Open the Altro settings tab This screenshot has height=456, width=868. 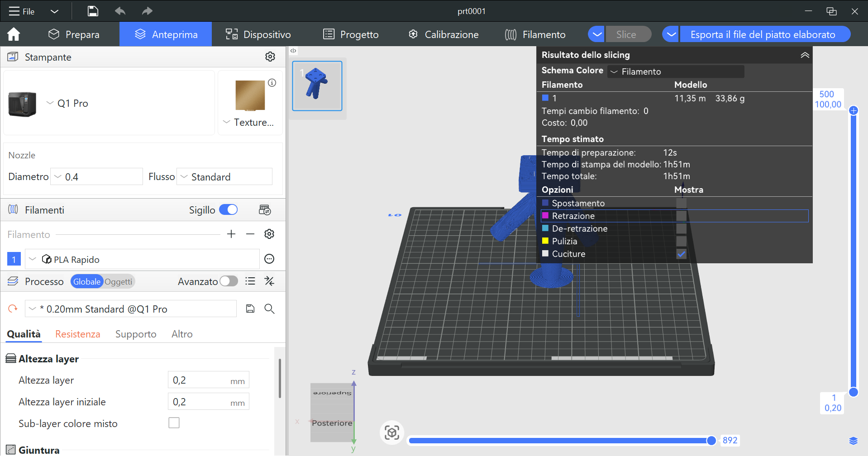click(x=182, y=334)
